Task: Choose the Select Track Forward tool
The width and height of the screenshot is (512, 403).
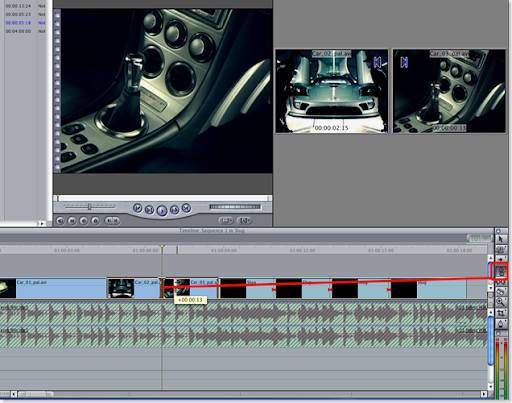Action: click(x=500, y=259)
